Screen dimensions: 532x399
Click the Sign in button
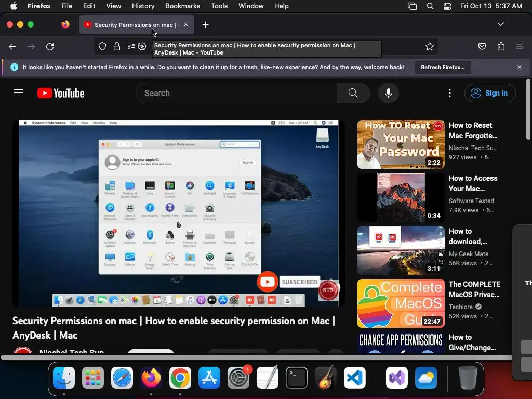[490, 93]
